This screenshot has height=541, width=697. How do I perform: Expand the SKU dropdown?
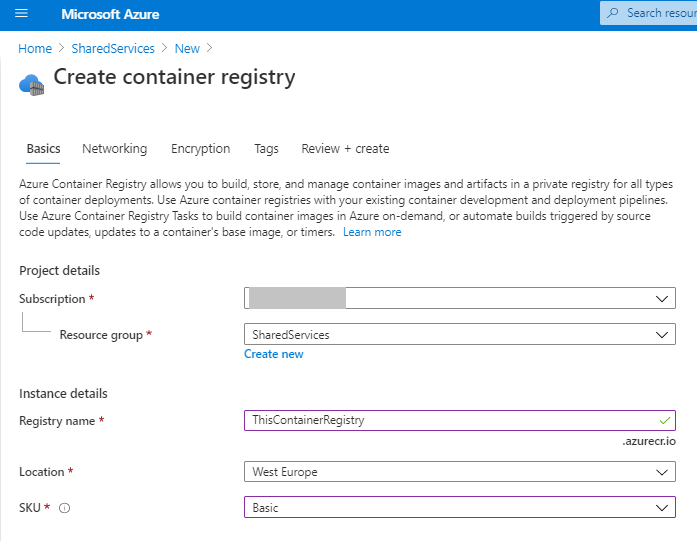460,507
